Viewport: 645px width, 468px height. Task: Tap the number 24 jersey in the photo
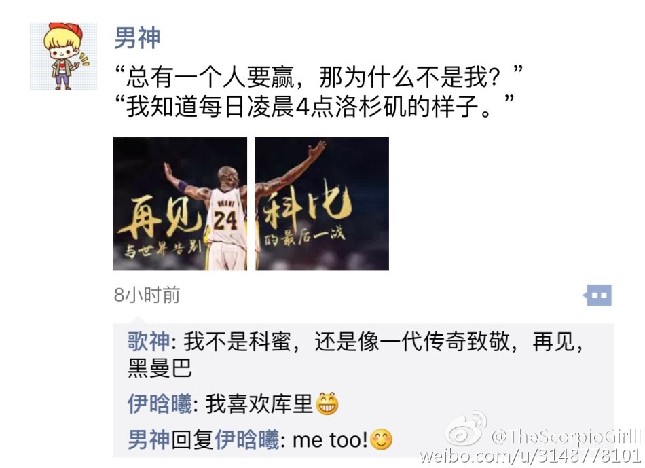coord(225,220)
